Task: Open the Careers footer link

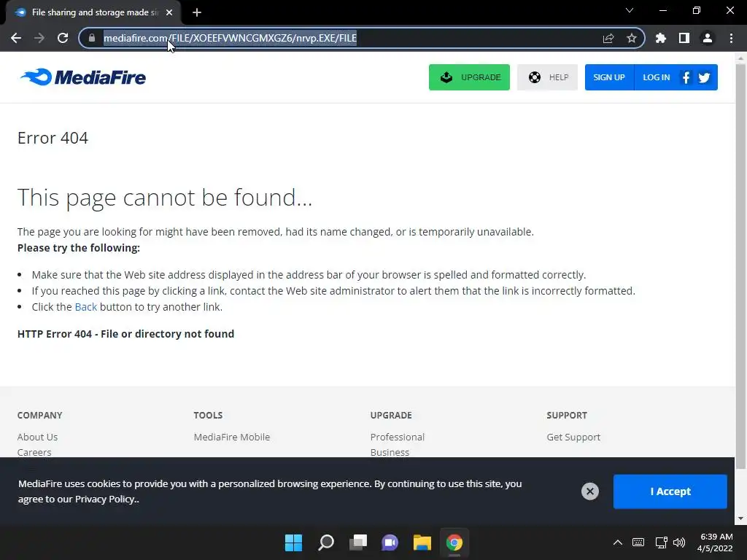Action: pyautogui.click(x=34, y=452)
